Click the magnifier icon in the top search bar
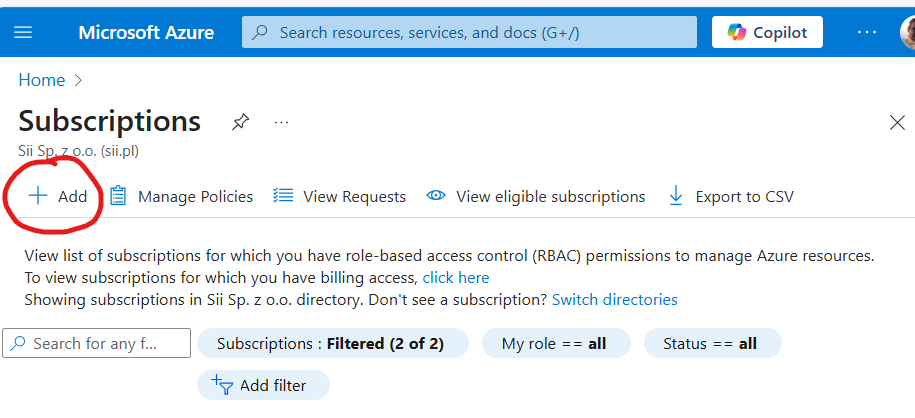The height and width of the screenshot is (418, 915). point(260,32)
